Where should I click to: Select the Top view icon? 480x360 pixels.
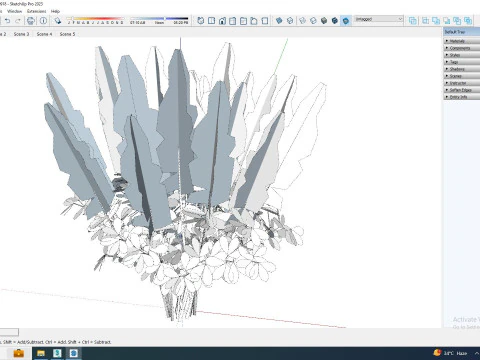211,21
